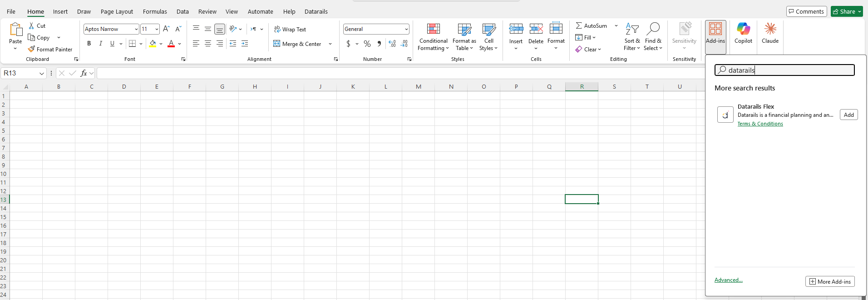868x300 pixels.
Task: Open the font size dropdown
Action: [x=157, y=29]
